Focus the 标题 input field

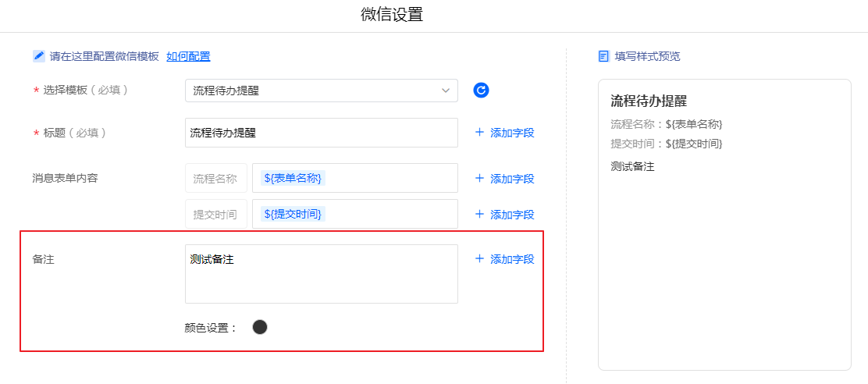pos(321,133)
